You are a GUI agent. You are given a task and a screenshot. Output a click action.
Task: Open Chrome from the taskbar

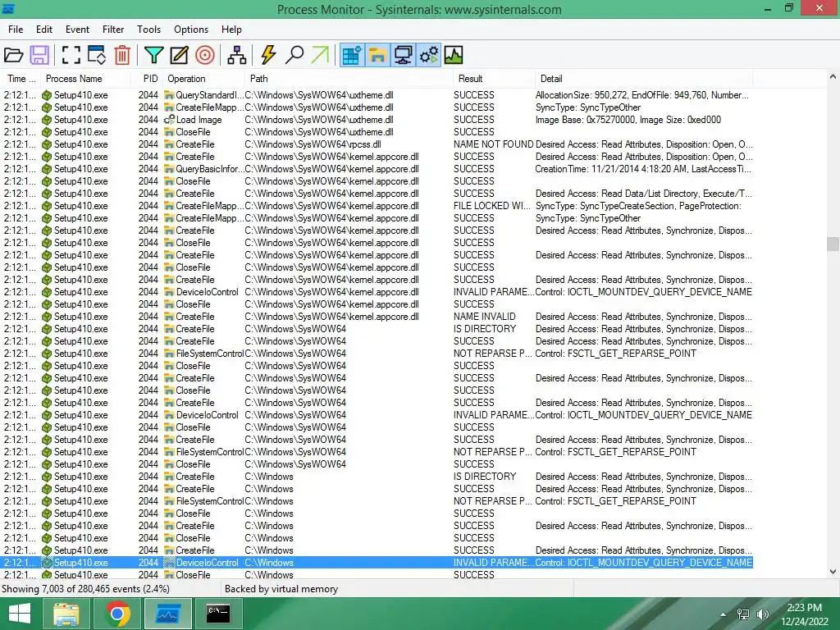pos(117,614)
